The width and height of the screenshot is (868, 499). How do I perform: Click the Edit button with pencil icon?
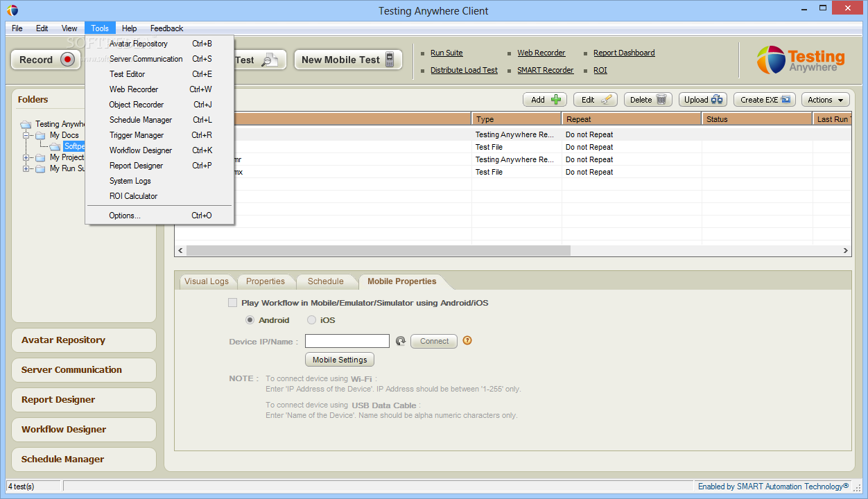tap(595, 100)
